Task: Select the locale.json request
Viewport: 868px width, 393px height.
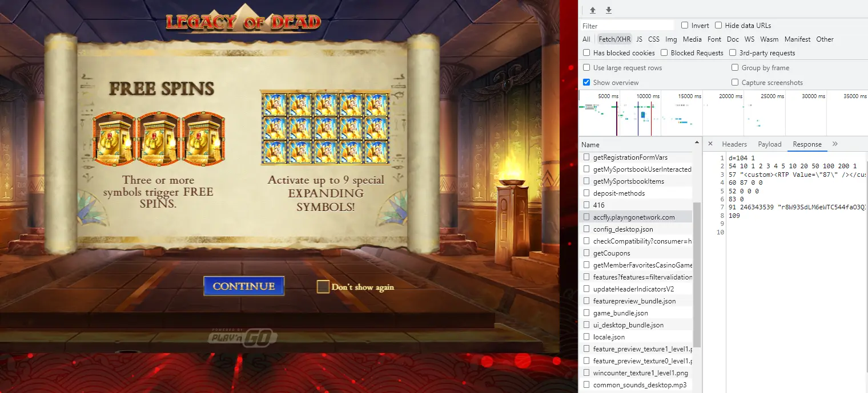Action: click(636, 337)
